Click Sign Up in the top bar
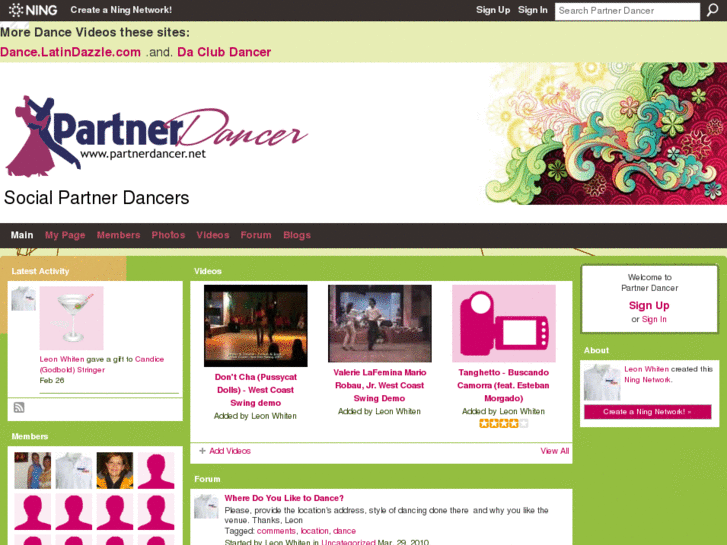 click(493, 10)
